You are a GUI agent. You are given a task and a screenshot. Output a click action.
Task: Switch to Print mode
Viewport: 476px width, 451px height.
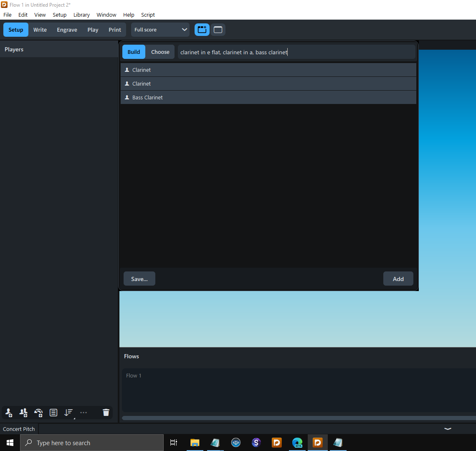tap(115, 30)
